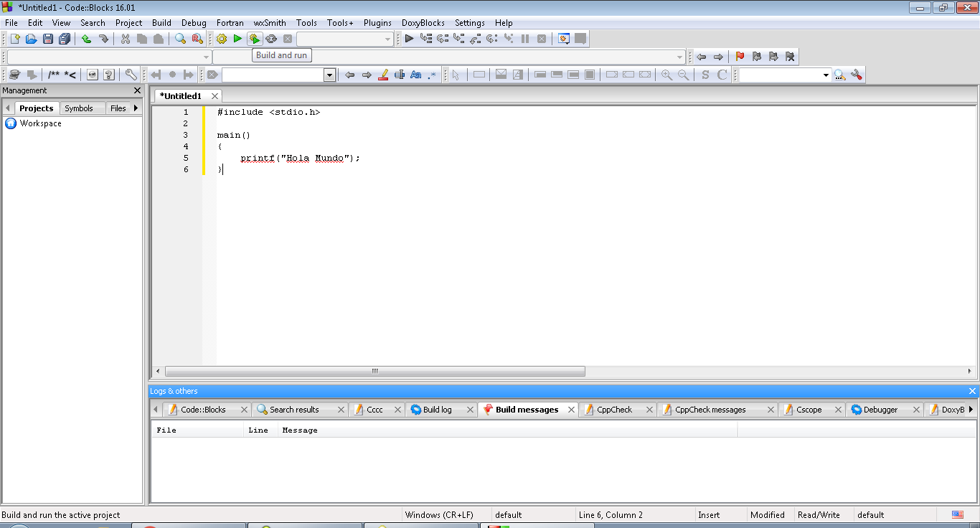
Task: Click the Build and run icon
Action: coord(254,39)
